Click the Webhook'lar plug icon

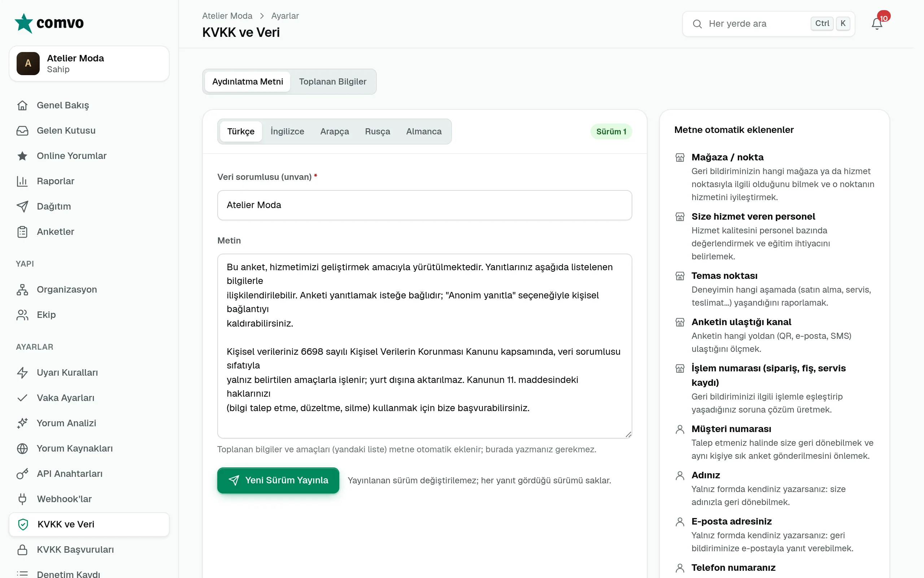tap(22, 499)
